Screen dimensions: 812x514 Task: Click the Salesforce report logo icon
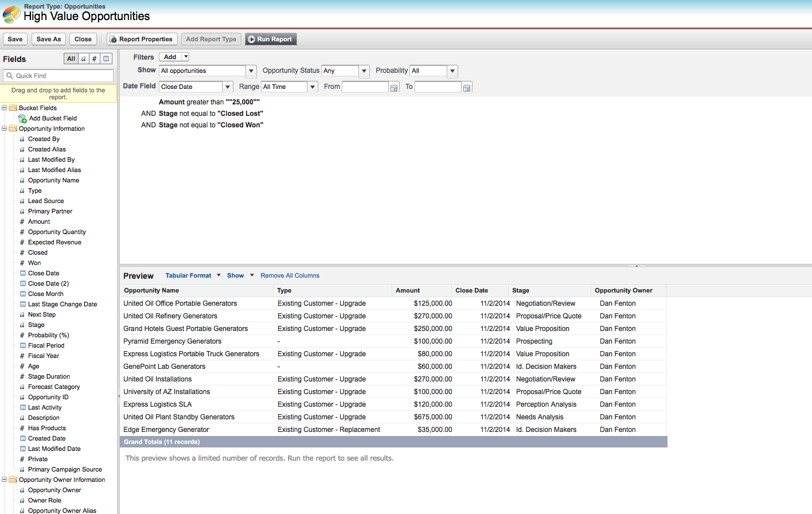(11, 14)
